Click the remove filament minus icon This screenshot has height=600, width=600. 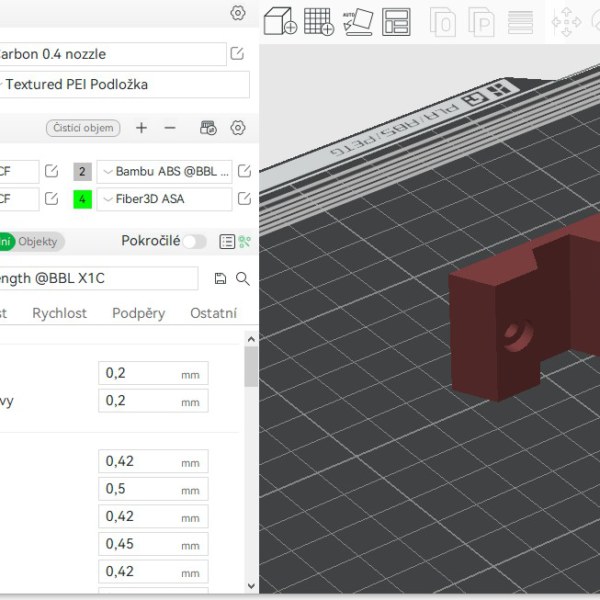170,128
